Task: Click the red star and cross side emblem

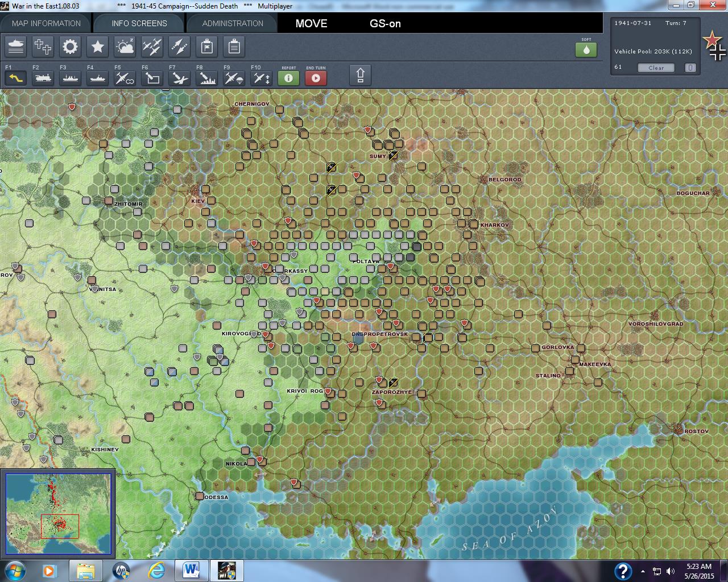Action: click(714, 45)
